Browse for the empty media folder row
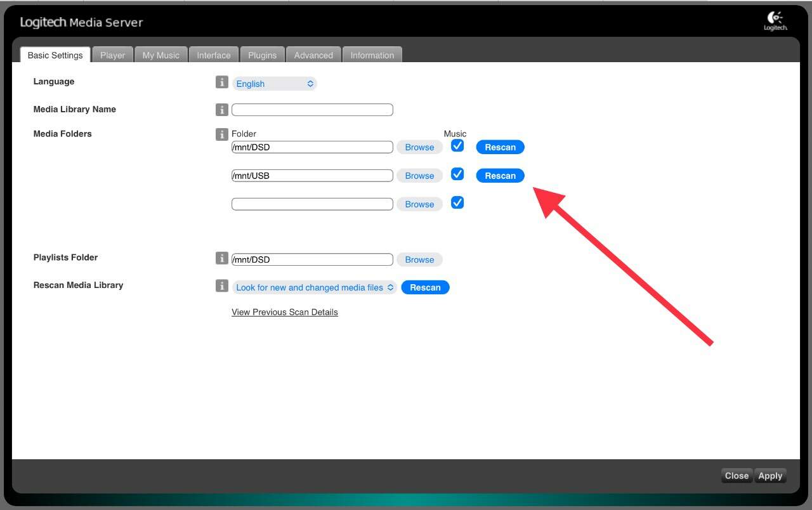The width and height of the screenshot is (812, 510). coord(419,204)
